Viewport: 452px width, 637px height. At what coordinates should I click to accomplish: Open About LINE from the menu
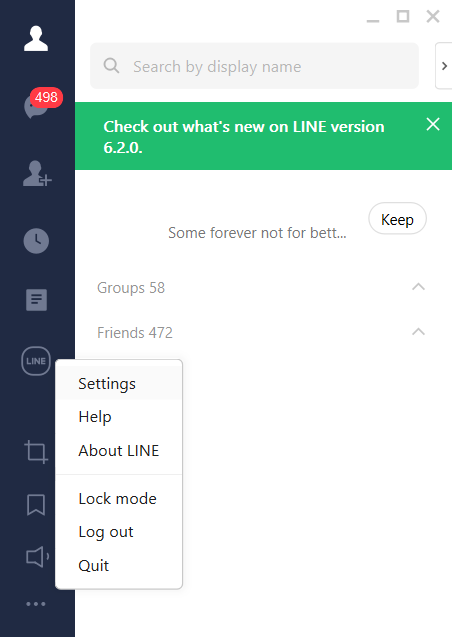click(x=119, y=451)
